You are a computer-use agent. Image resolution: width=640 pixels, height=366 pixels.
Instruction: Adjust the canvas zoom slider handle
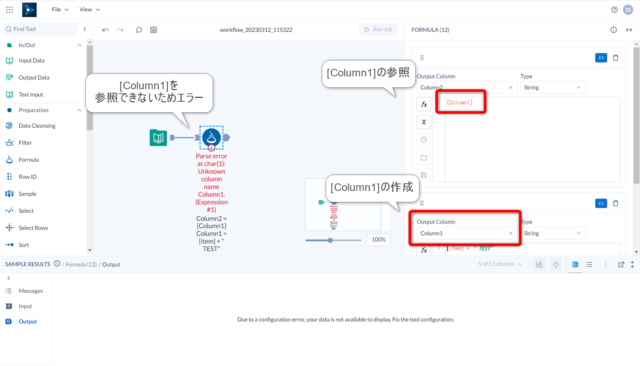330,240
